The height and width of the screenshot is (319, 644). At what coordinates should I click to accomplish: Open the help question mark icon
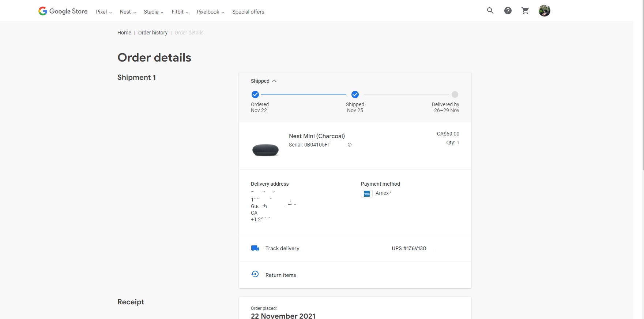tap(508, 11)
